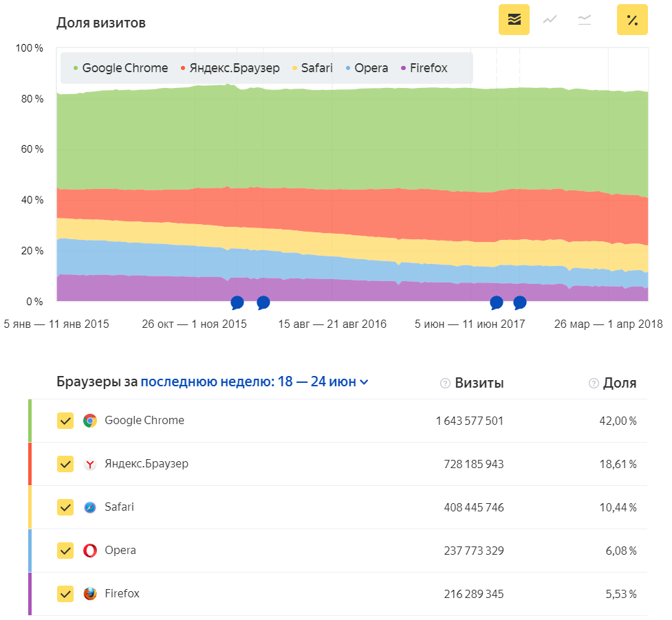Uncheck the Google Chrome checkbox
Viewport: 672px width, 620px height.
tap(65, 421)
